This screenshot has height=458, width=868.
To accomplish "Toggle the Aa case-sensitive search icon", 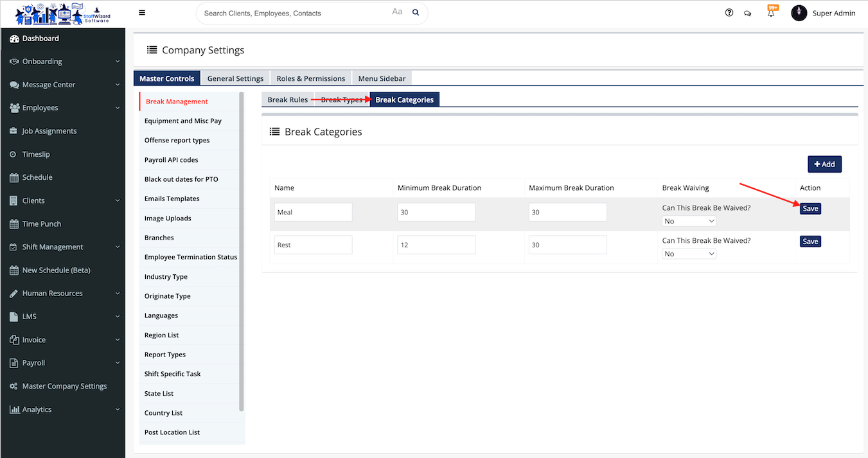I will [397, 12].
